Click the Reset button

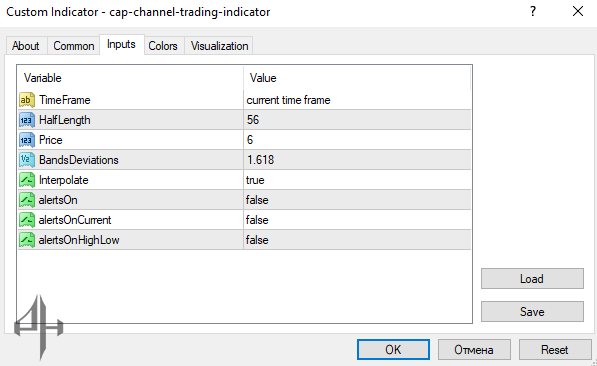555,350
